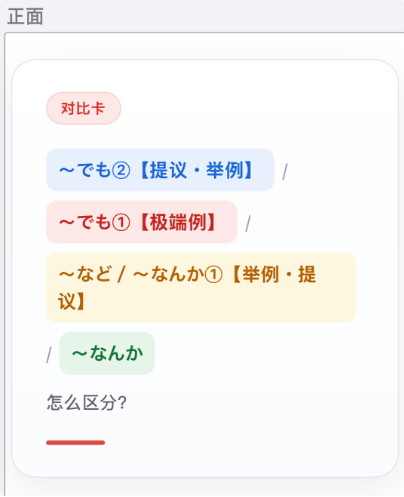This screenshot has height=497, width=404.
Task: Click empty editor area above 对比卡 badge
Action: 205,46
